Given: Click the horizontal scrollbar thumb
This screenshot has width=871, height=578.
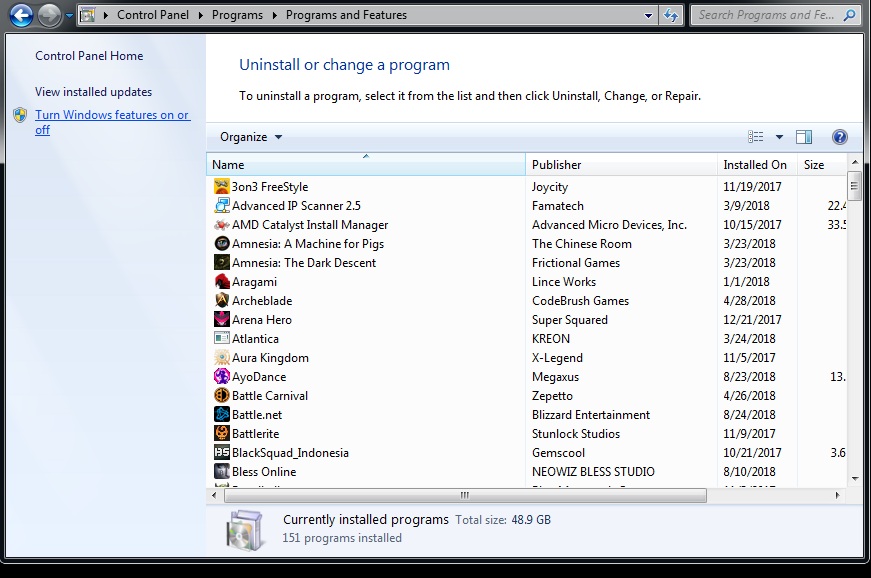Looking at the screenshot, I should pos(465,495).
